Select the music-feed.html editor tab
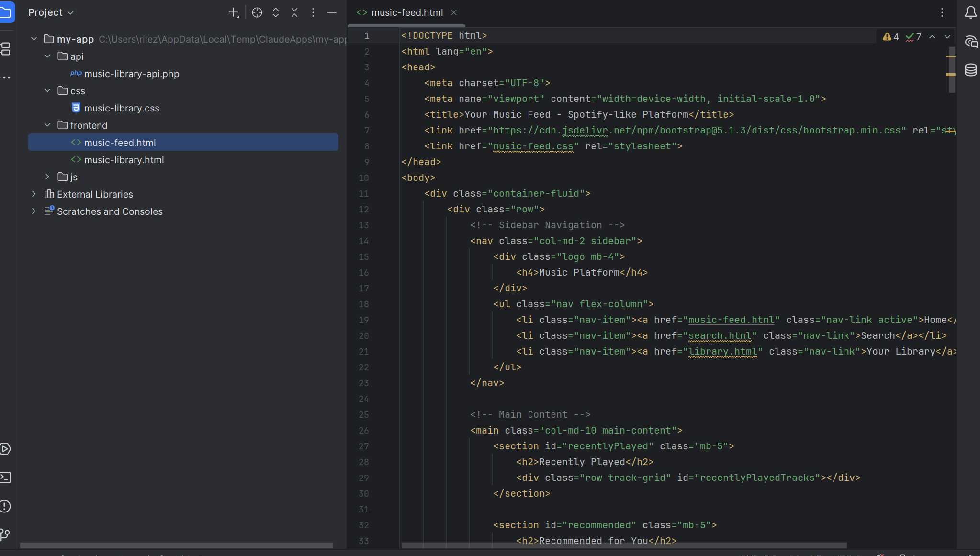Screen dimensions: 980x556 point(407,12)
